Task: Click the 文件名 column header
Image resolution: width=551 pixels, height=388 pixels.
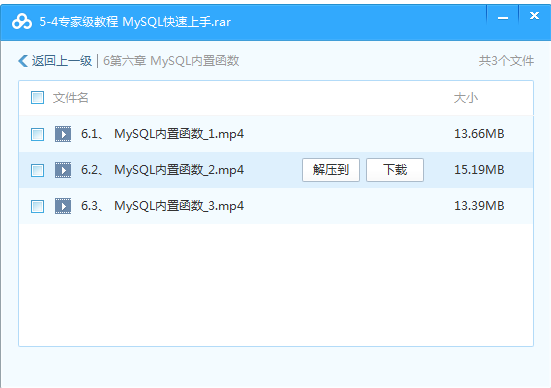Action: (x=70, y=98)
